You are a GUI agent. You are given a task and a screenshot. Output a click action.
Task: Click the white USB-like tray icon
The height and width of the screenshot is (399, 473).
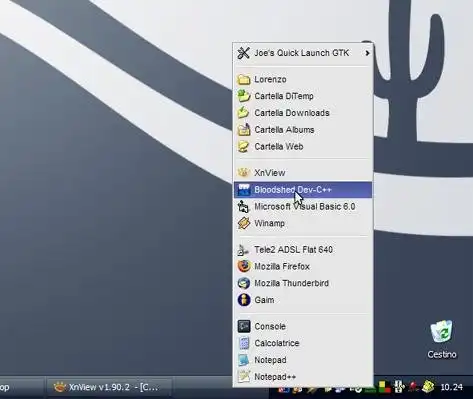coord(399,387)
